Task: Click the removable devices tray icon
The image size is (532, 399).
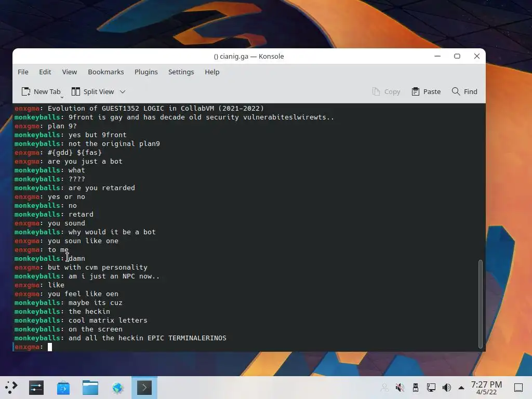Action: coord(416,388)
